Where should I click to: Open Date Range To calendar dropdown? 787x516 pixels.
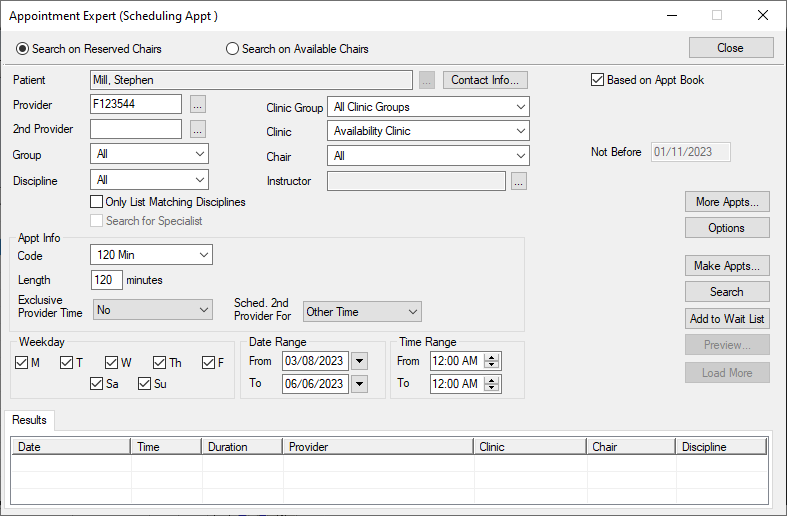coord(359,384)
